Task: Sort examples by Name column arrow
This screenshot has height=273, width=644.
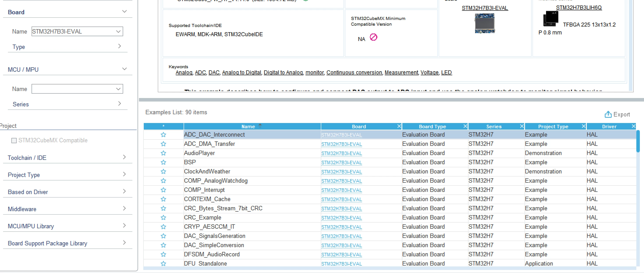Action: 260,126
